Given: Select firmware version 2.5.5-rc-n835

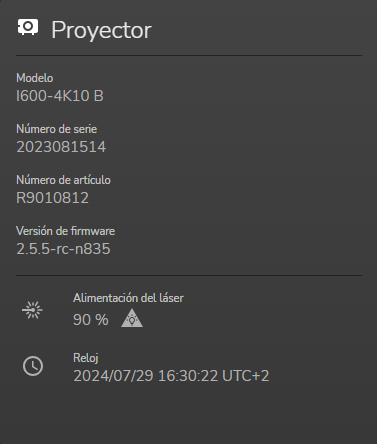Looking at the screenshot, I should coord(63,249).
